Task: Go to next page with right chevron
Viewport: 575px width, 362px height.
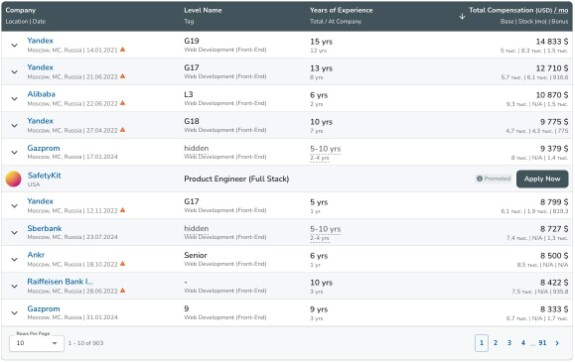Action: click(x=557, y=343)
